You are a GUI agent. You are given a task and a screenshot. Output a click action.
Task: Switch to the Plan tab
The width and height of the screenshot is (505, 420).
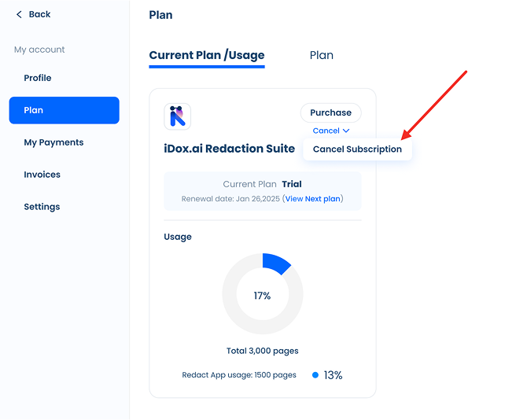[321, 55]
